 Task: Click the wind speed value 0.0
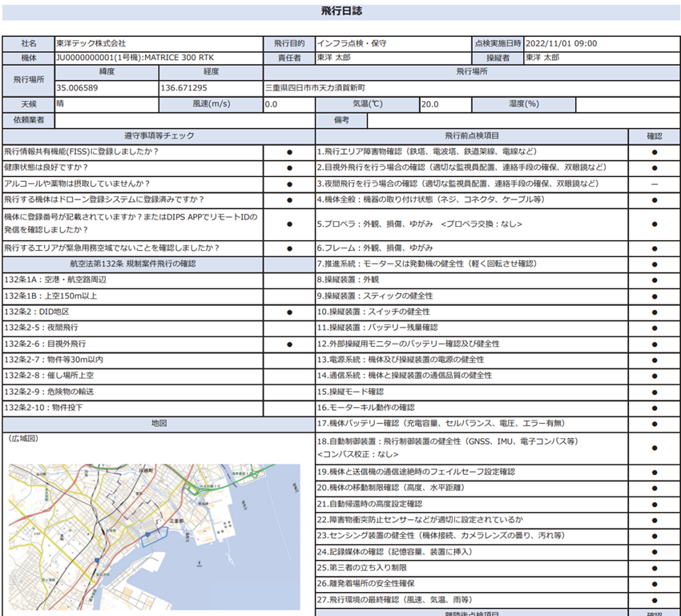coord(271,104)
